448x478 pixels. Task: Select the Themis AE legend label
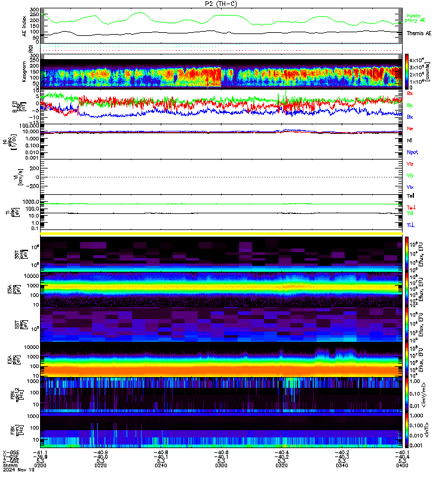pyautogui.click(x=419, y=33)
